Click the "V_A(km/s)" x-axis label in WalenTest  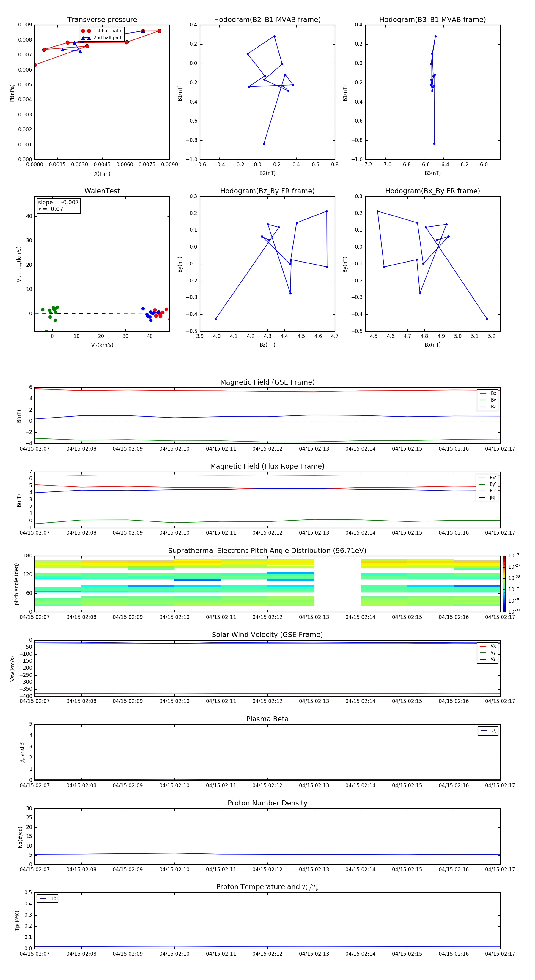pos(102,345)
